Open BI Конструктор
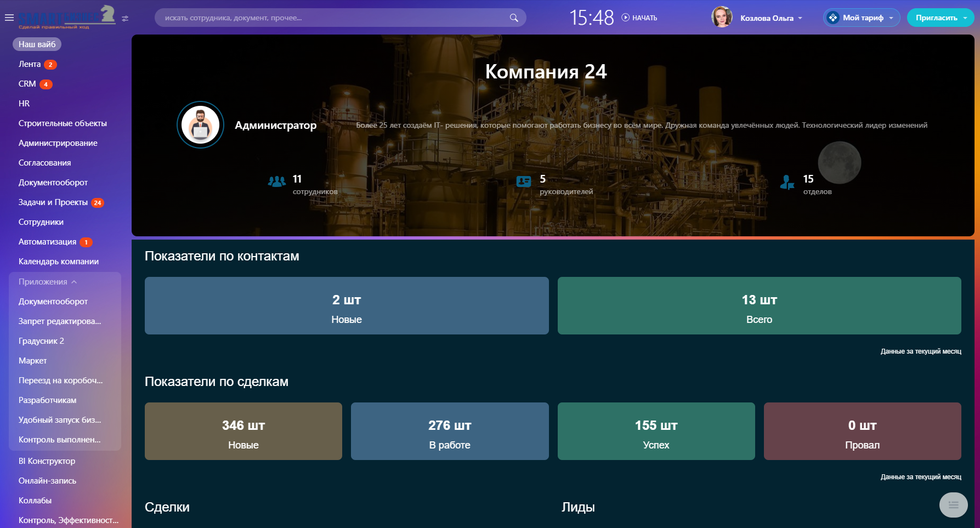Screen dimensions: 980x528 pos(47,461)
